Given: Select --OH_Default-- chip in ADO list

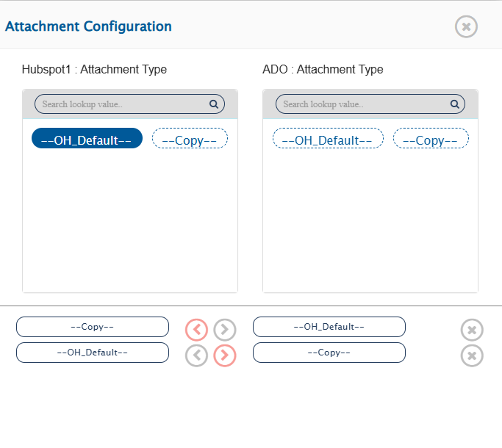Looking at the screenshot, I should (x=328, y=139).
